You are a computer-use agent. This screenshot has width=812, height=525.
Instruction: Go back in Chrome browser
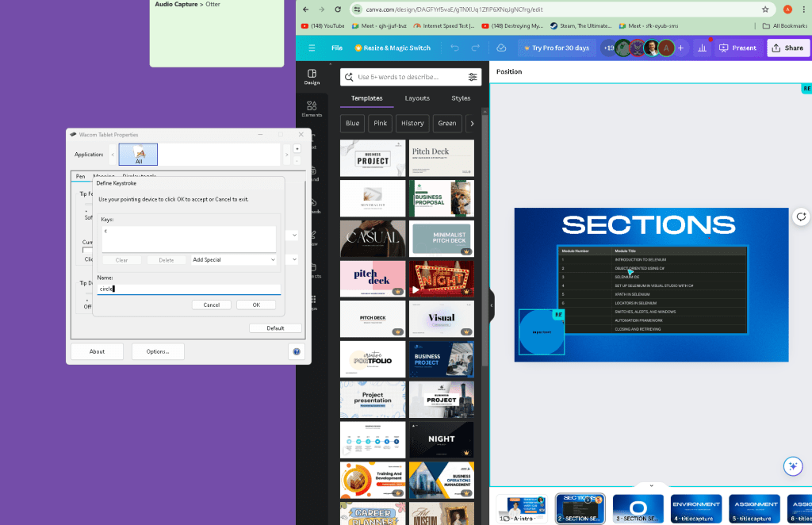305,10
